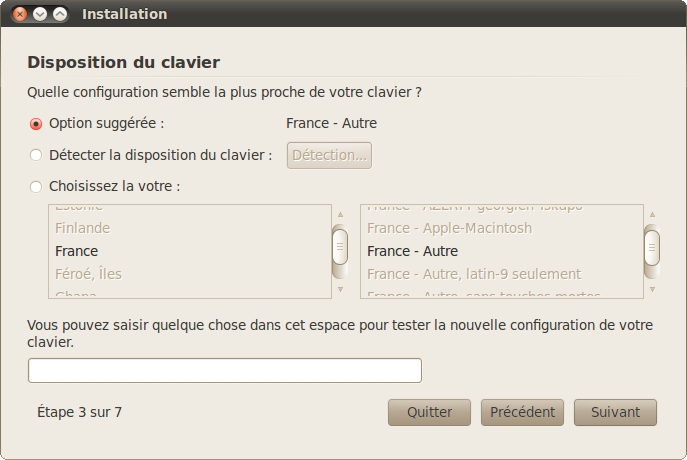
Task: Select Finlande in the country list
Action: pyautogui.click(x=83, y=228)
